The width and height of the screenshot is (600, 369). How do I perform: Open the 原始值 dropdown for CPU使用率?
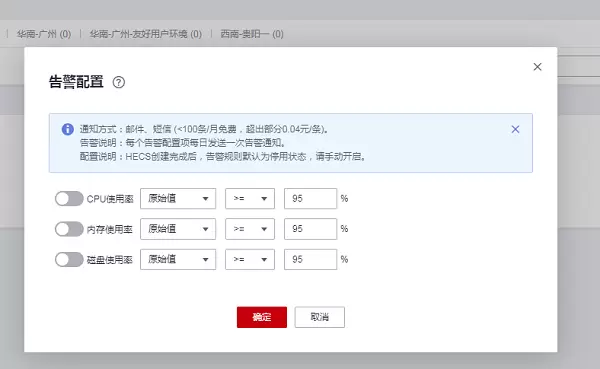[178, 198]
